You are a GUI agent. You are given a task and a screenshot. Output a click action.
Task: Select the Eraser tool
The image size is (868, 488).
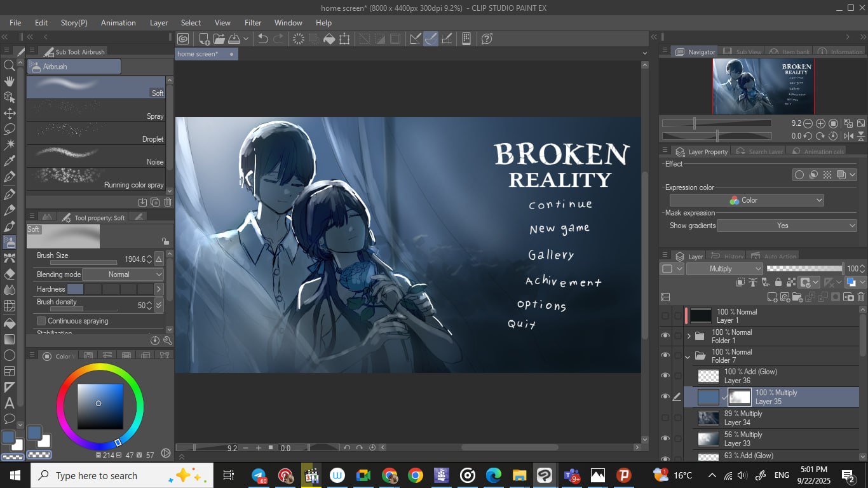[x=10, y=274]
